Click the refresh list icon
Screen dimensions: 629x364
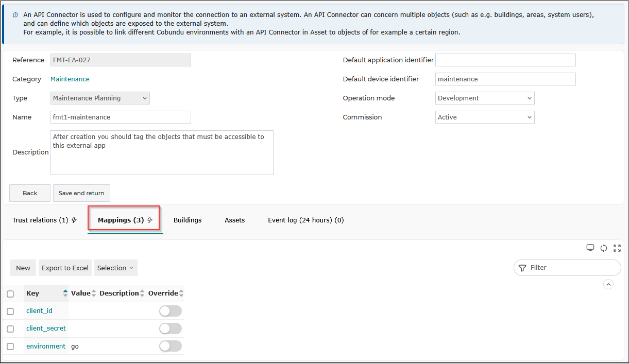tap(604, 248)
